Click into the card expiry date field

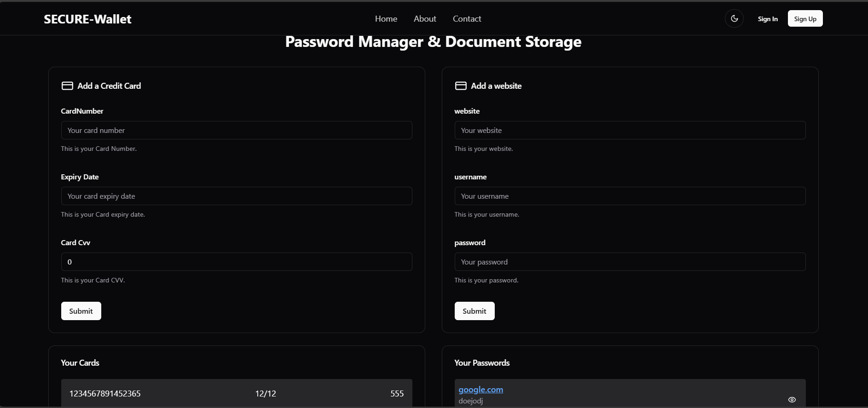tap(236, 196)
